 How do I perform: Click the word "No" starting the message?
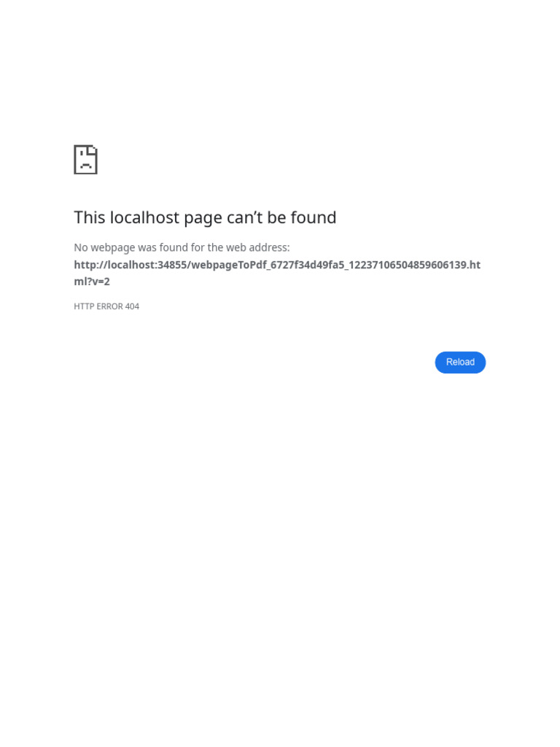81,248
